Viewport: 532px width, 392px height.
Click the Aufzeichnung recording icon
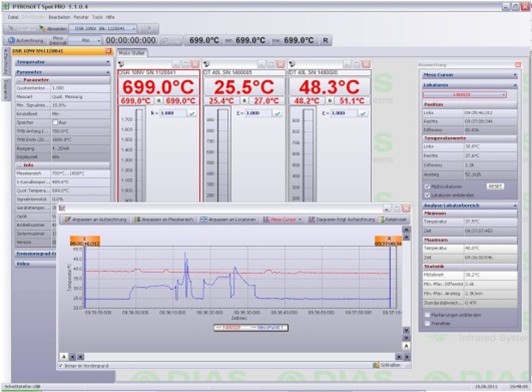[11, 40]
